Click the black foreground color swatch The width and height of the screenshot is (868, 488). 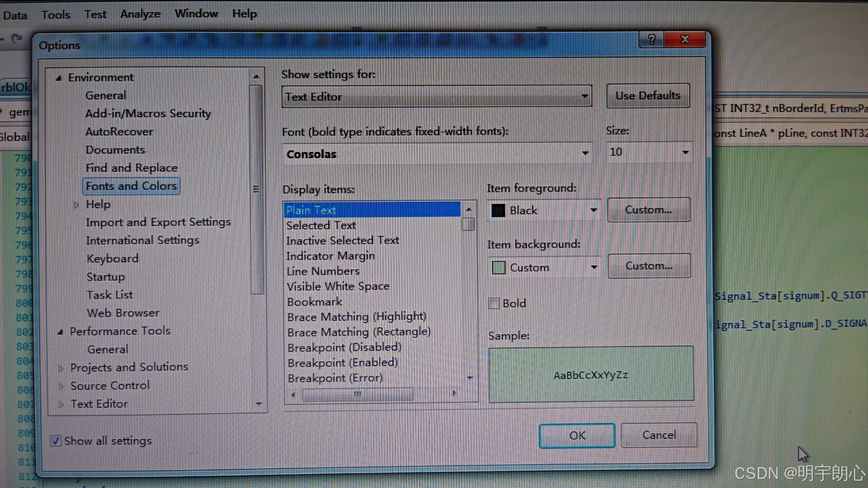(x=498, y=211)
